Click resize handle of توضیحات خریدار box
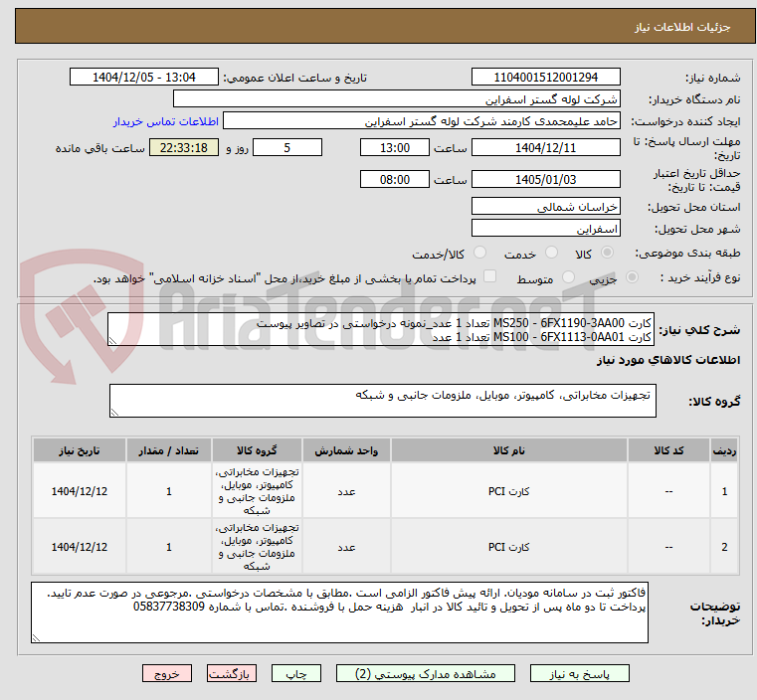The width and height of the screenshot is (757, 700). point(36,637)
